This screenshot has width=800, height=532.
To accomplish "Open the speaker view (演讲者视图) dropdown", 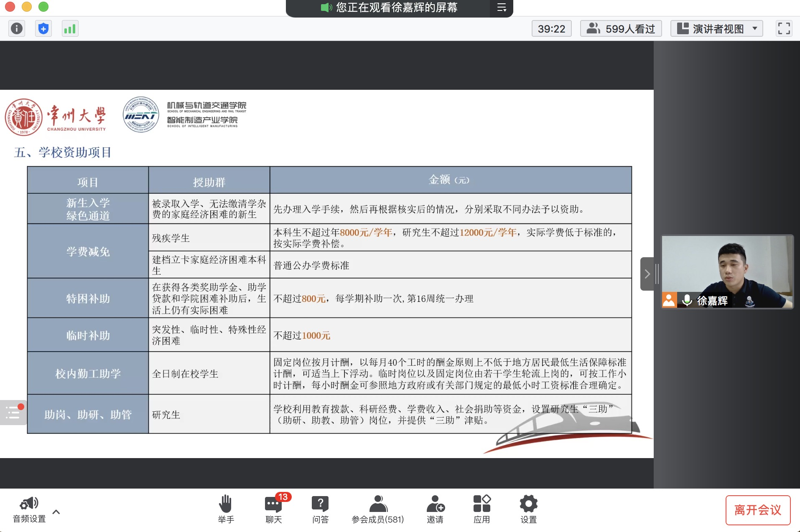I will tap(716, 28).
